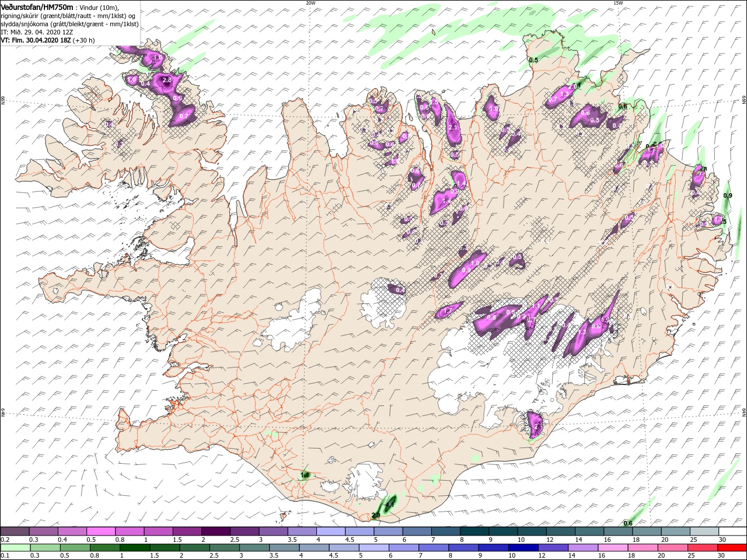Viewport: 747px width, 560px height.
Task: Click the '2.8' snowfall value in the Westfjords
Action: click(x=167, y=80)
